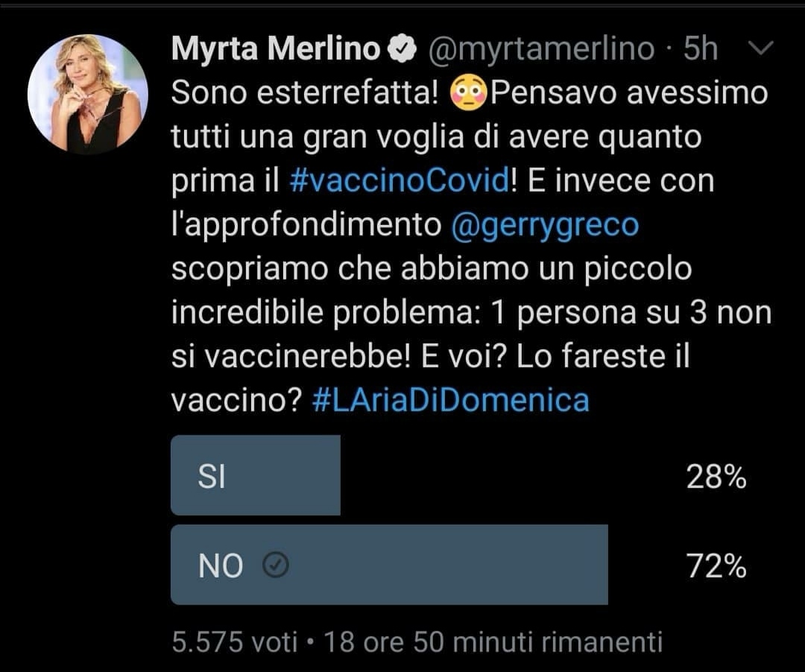Click the 5.575 voti vote count
This screenshot has width=805, height=672.
click(x=234, y=641)
